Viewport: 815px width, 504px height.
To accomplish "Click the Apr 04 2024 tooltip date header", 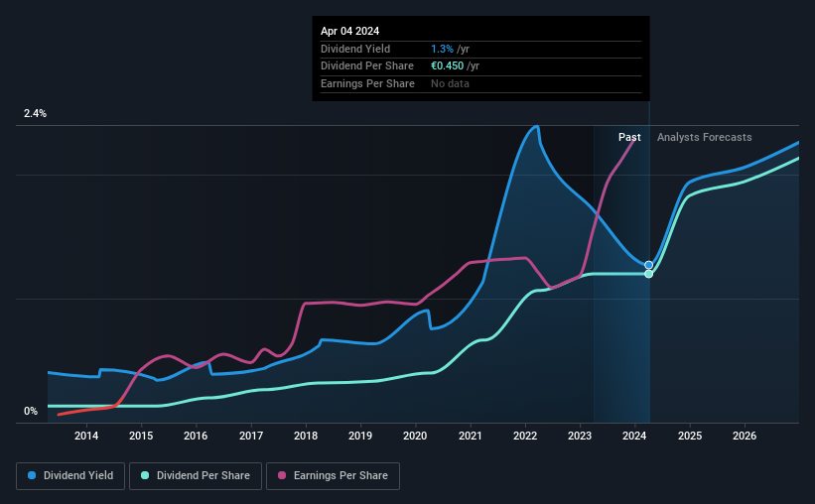I will [x=349, y=31].
